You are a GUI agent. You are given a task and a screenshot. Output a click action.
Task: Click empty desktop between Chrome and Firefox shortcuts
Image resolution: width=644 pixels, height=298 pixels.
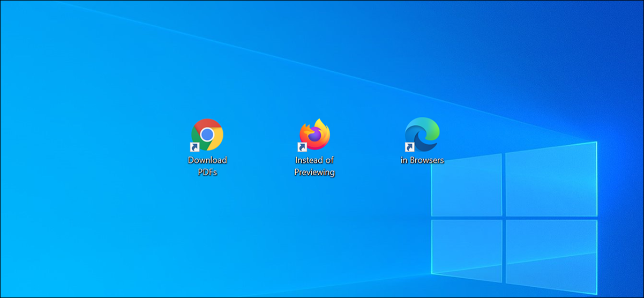click(x=261, y=139)
